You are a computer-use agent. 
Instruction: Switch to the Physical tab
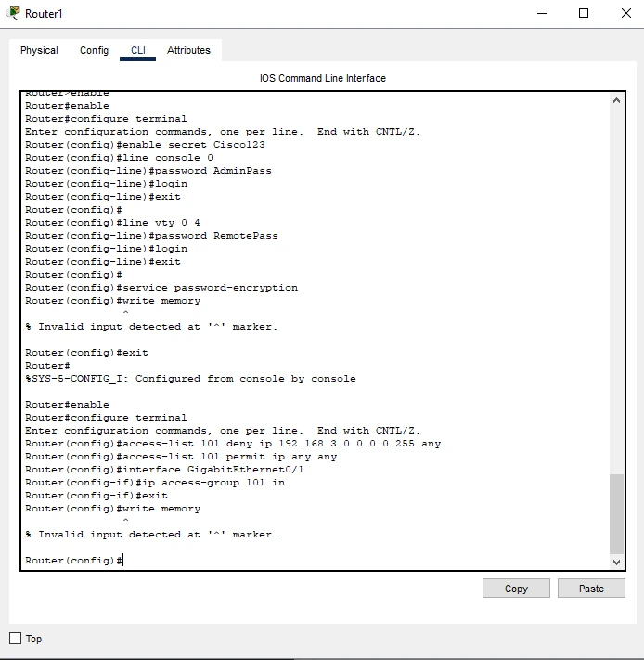coord(39,50)
